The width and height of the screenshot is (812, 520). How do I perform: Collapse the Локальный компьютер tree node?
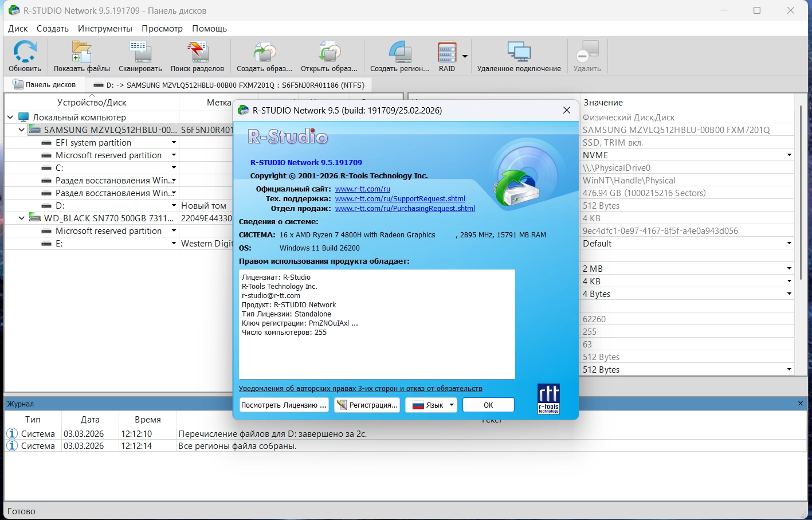pyautogui.click(x=10, y=117)
